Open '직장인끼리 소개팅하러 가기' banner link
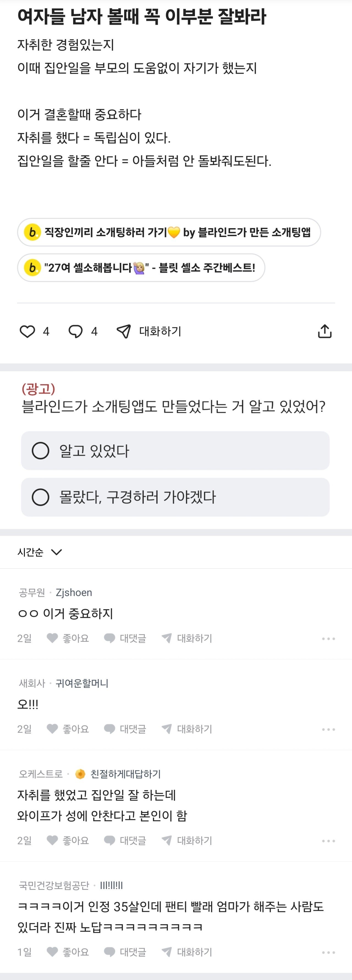The height and width of the screenshot is (980, 352). (x=169, y=232)
